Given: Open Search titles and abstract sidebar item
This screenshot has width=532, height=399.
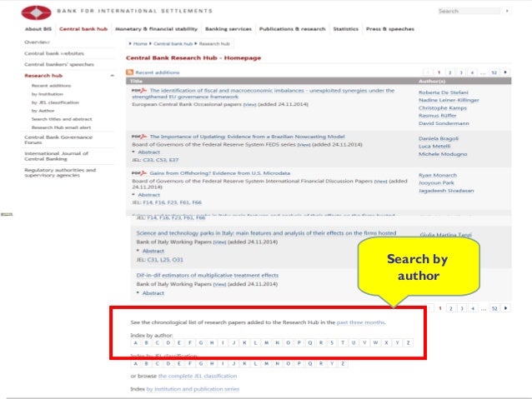Looking at the screenshot, I should tap(62, 119).
